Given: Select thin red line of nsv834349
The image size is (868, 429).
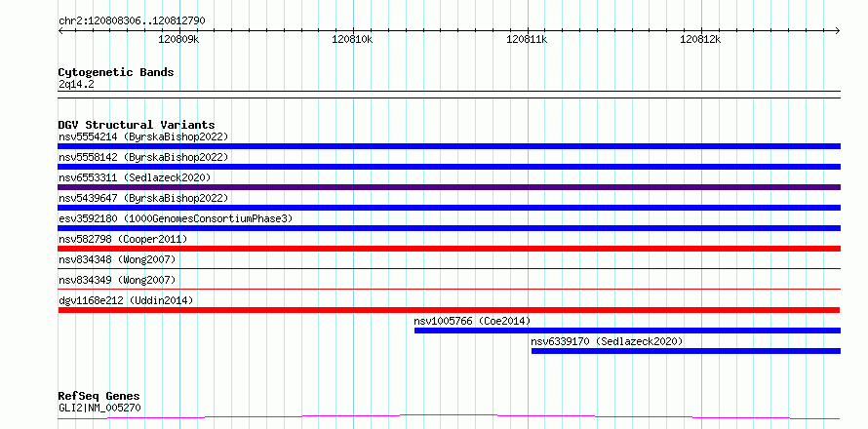Looking at the screenshot, I should 449,289.
